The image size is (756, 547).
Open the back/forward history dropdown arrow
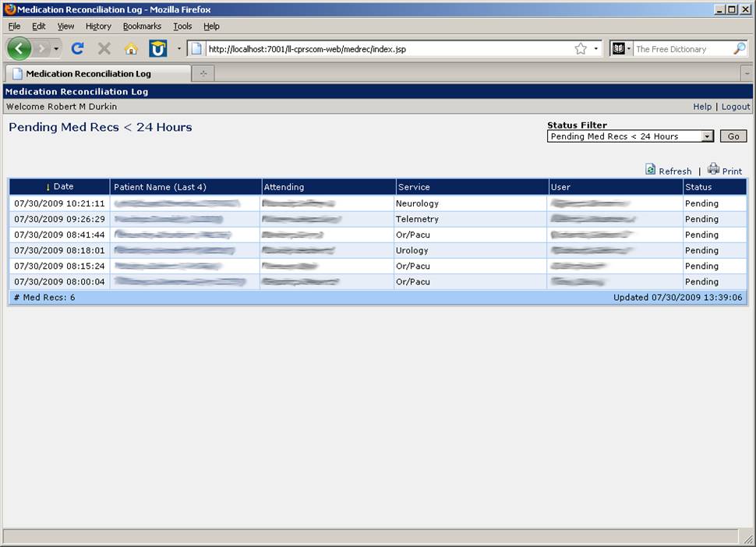click(x=56, y=49)
